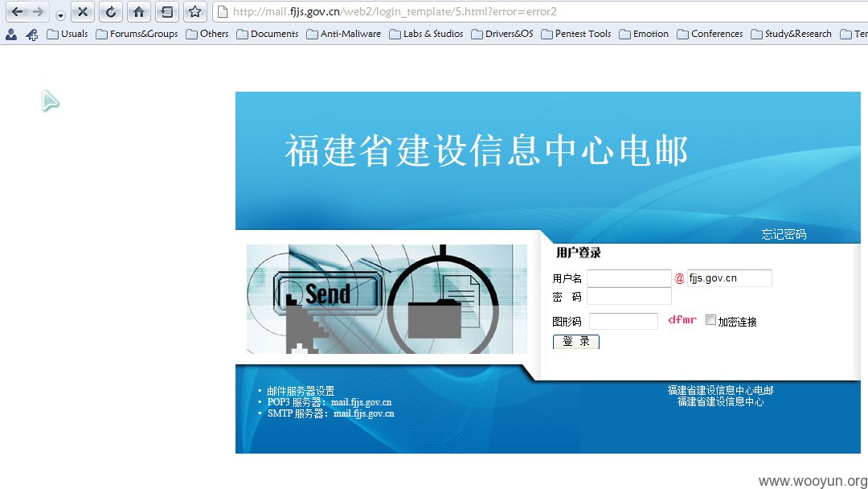This screenshot has width=868, height=489.
Task: Open the page history list icon
Action: (x=166, y=11)
